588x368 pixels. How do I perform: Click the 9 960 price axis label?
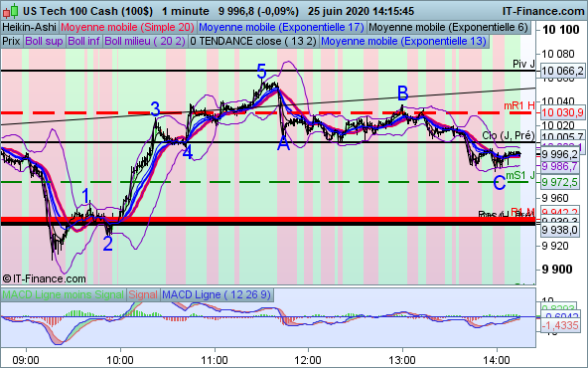click(x=556, y=198)
